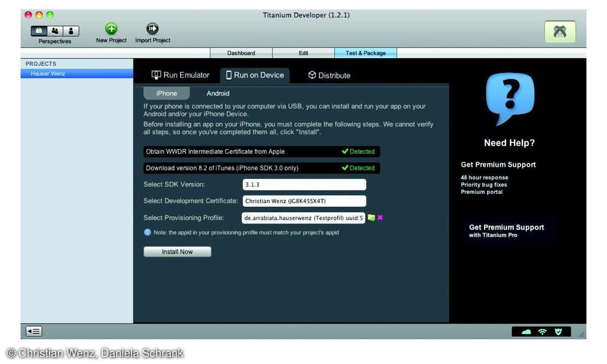Click the Download version 8.2 of iTunes row
Viewport: 607px width, 364px height.
click(x=262, y=168)
